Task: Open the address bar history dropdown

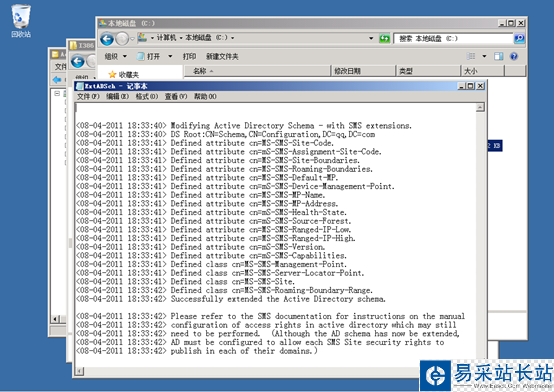Action: [371, 38]
